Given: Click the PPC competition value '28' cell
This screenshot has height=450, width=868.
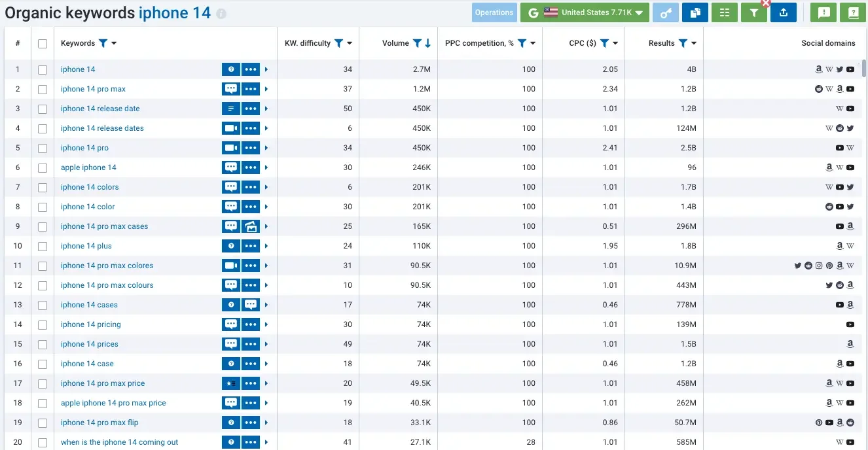Looking at the screenshot, I should pos(531,442).
